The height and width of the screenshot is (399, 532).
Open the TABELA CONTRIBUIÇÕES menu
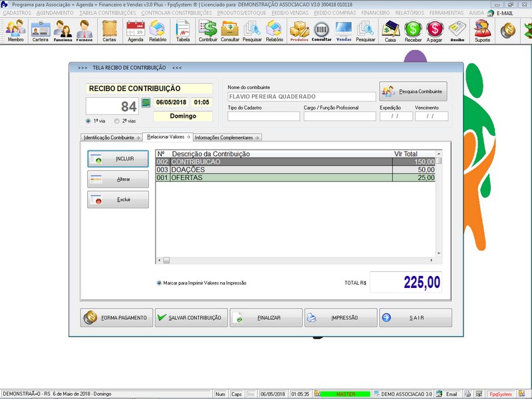pyautogui.click(x=108, y=13)
